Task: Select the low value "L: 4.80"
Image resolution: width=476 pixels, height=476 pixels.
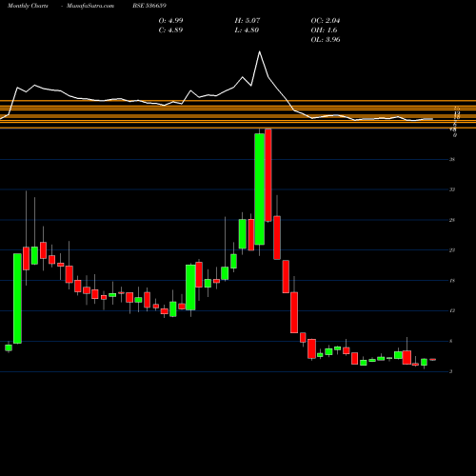Action: [247, 30]
